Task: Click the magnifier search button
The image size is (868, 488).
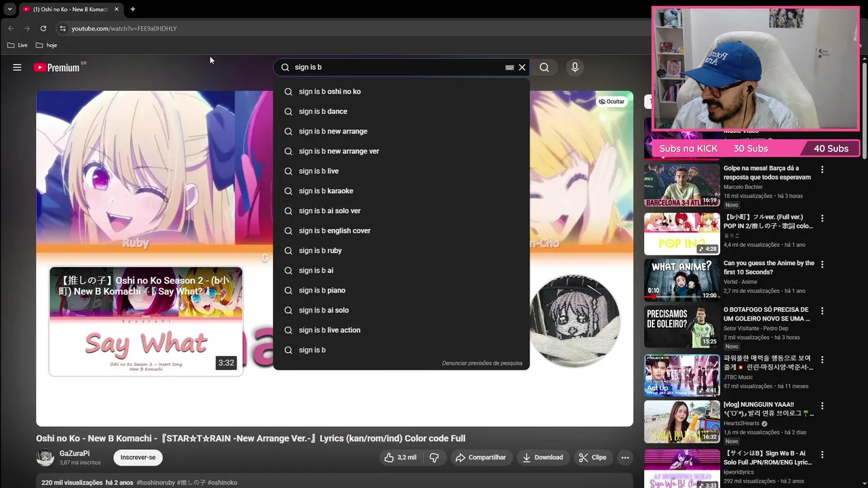Action: [544, 67]
